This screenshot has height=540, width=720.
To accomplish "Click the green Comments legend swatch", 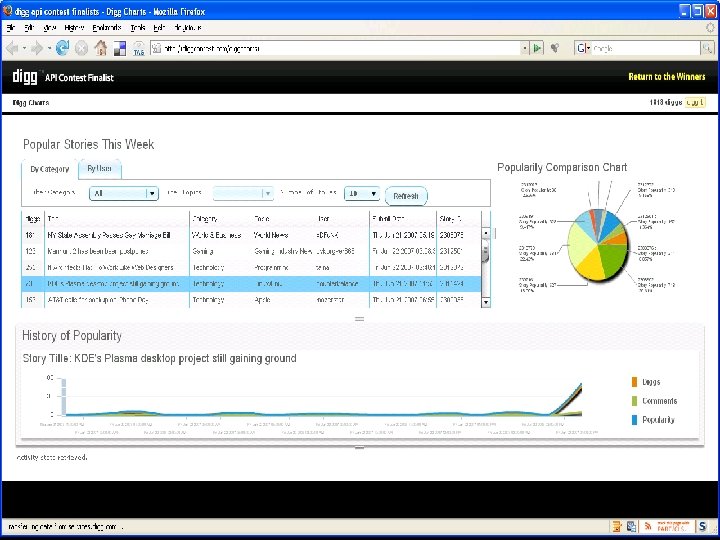I will 634,401.
